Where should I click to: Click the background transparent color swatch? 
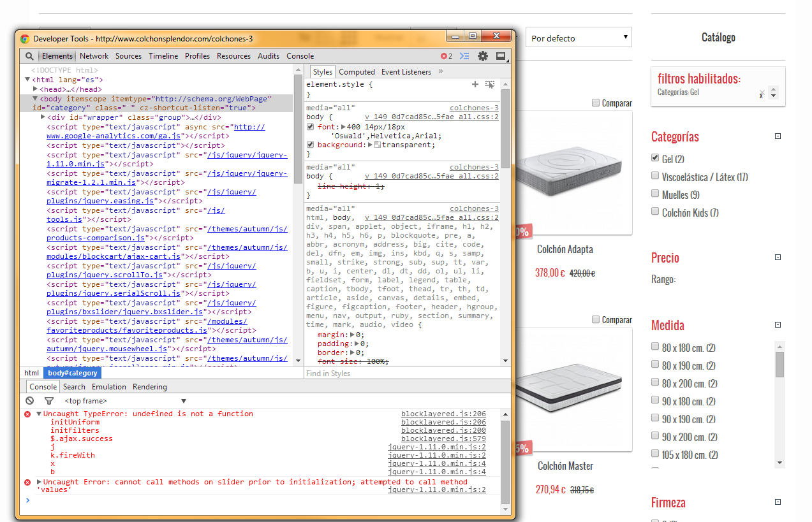pyautogui.click(x=378, y=145)
